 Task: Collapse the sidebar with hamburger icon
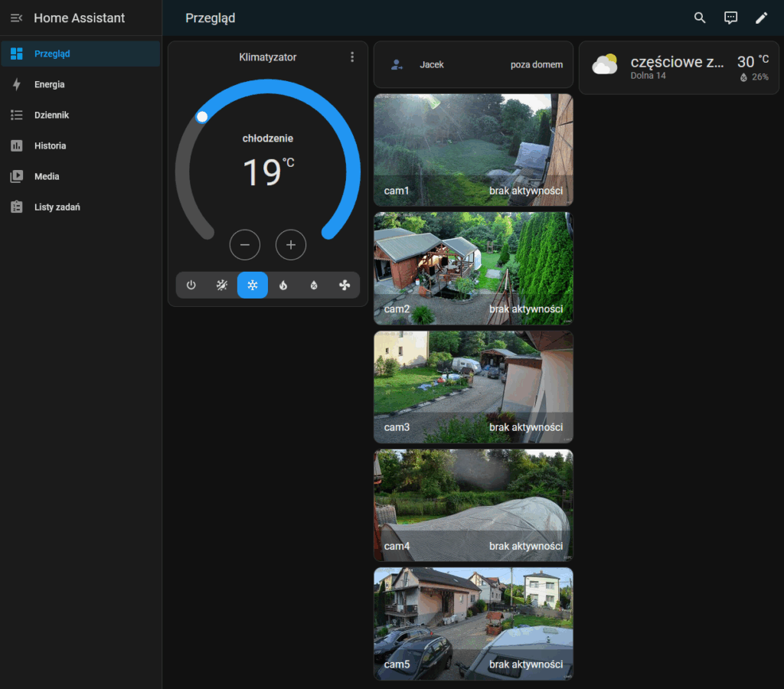point(16,18)
